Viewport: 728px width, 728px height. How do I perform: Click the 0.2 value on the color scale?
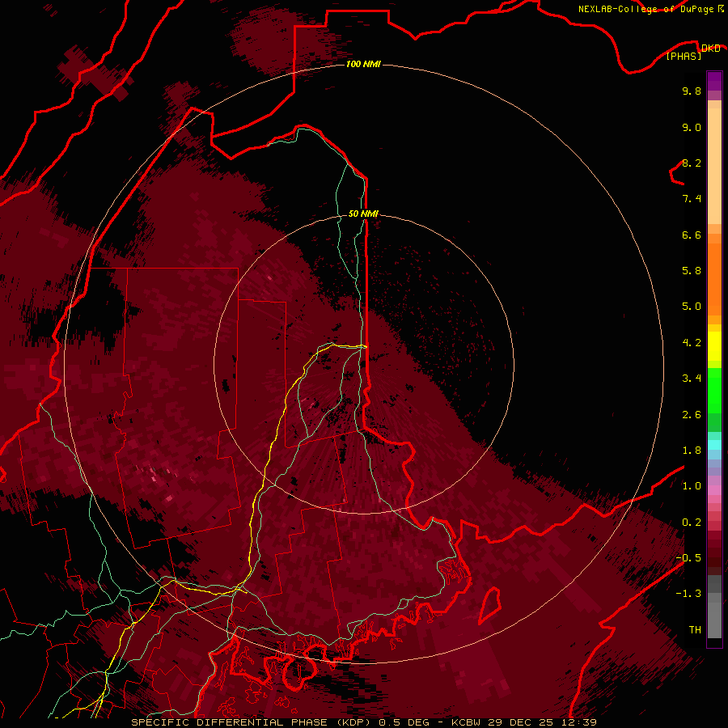tap(692, 523)
